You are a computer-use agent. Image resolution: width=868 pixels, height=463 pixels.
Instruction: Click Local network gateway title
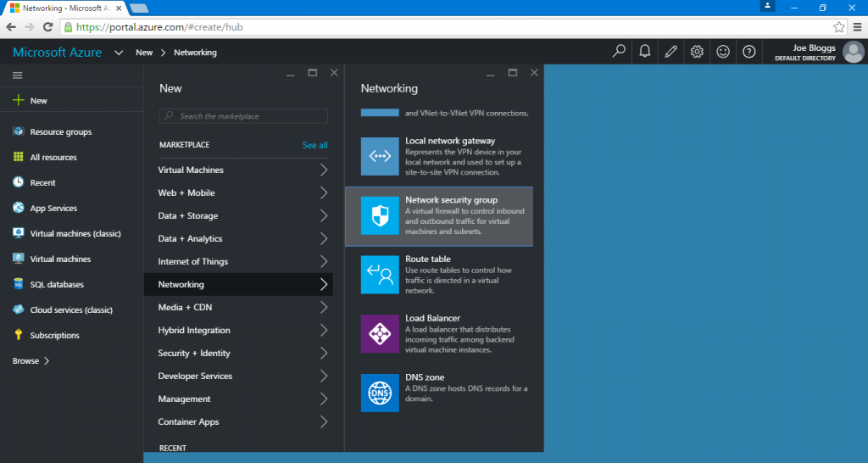450,142
